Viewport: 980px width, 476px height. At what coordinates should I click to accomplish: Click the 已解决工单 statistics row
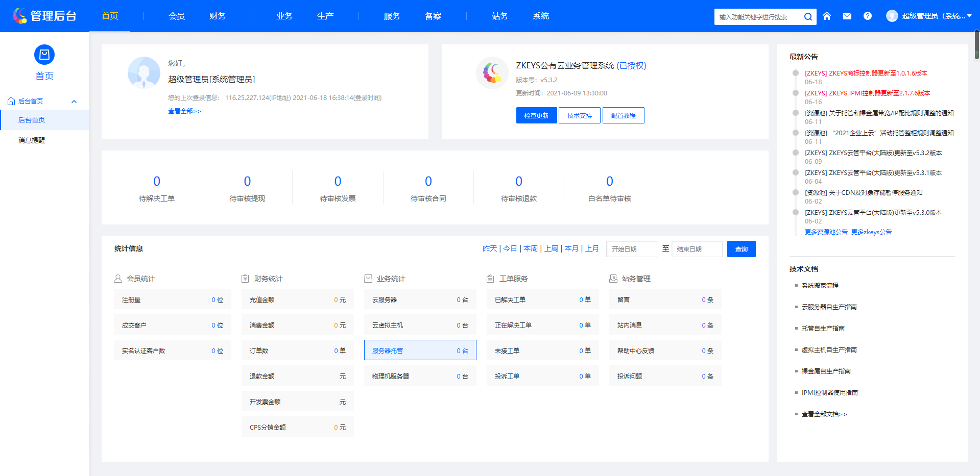click(543, 299)
